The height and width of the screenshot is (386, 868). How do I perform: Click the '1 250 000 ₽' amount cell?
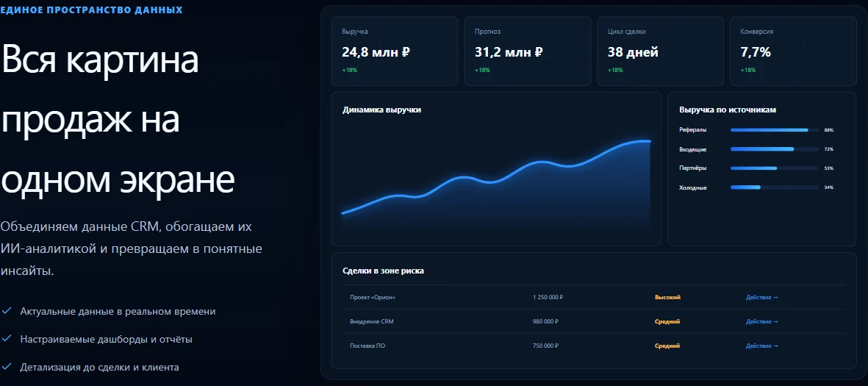pyautogui.click(x=548, y=297)
